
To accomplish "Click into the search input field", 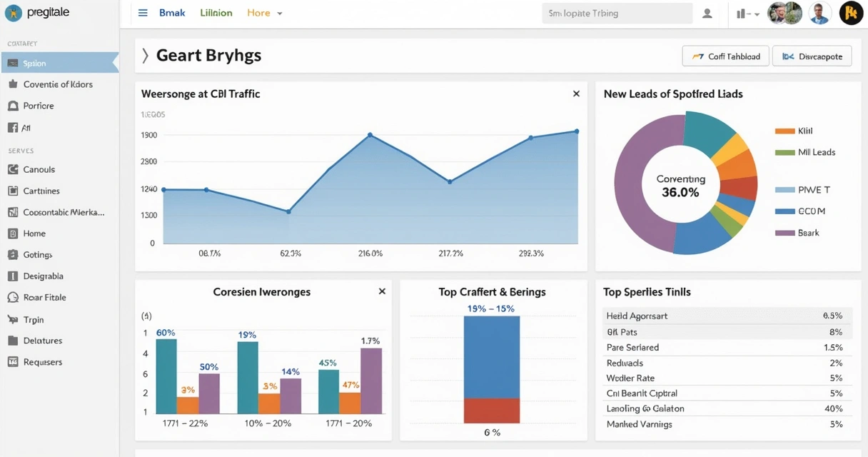I will point(617,13).
